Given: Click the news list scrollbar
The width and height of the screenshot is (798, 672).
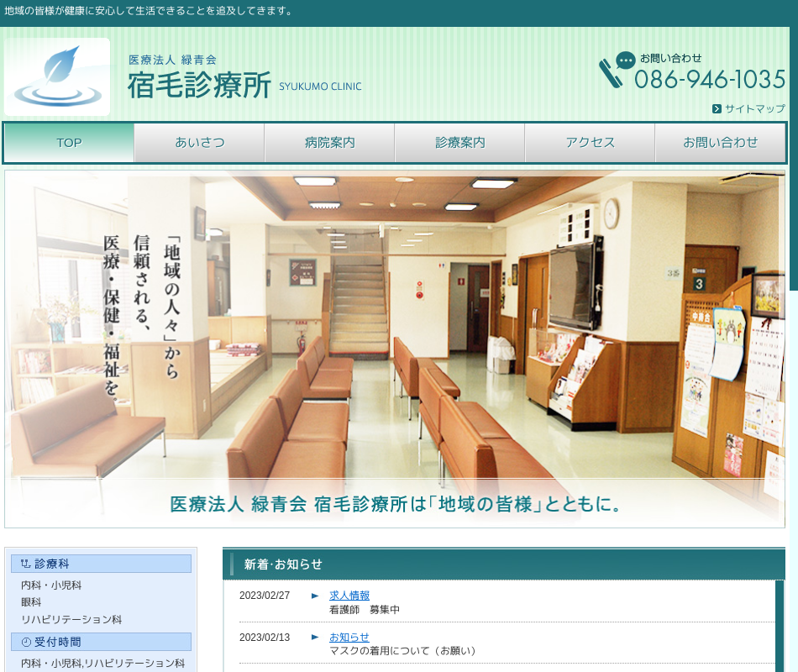Looking at the screenshot, I should coord(780,626).
